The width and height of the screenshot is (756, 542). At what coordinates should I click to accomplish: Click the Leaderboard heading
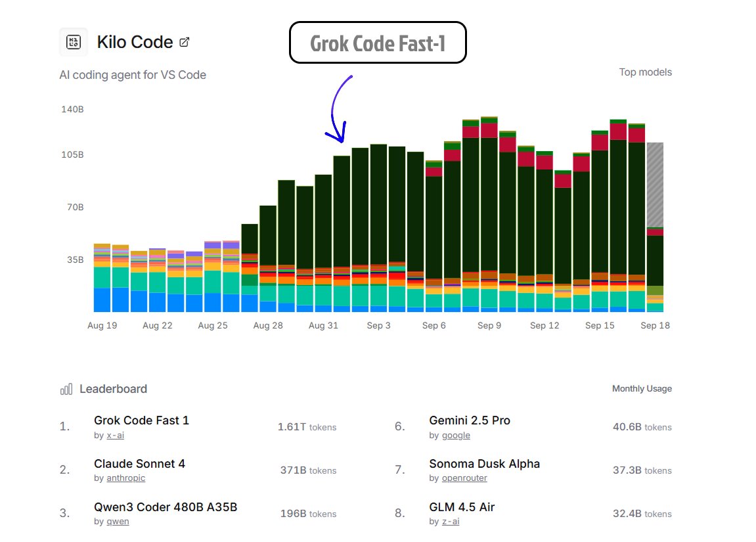point(114,389)
